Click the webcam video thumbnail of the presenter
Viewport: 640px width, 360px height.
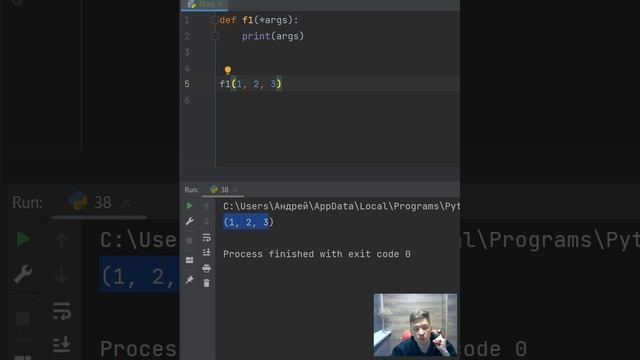pyautogui.click(x=415, y=325)
